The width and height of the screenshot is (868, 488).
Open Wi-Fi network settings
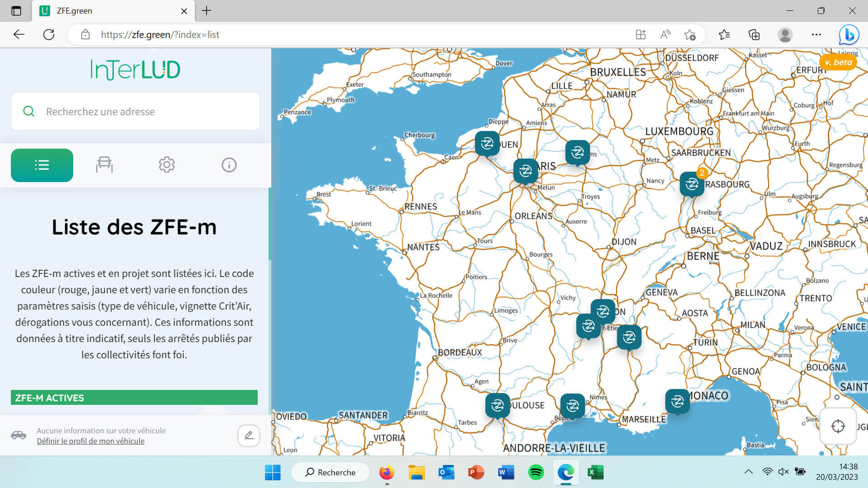coord(767,472)
